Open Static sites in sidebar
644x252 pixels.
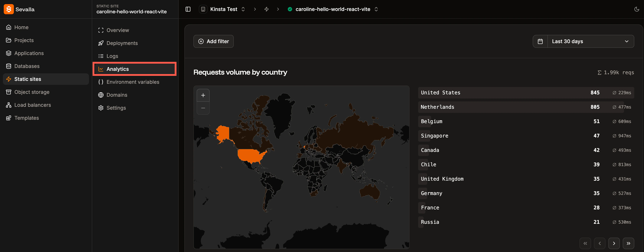46,79
